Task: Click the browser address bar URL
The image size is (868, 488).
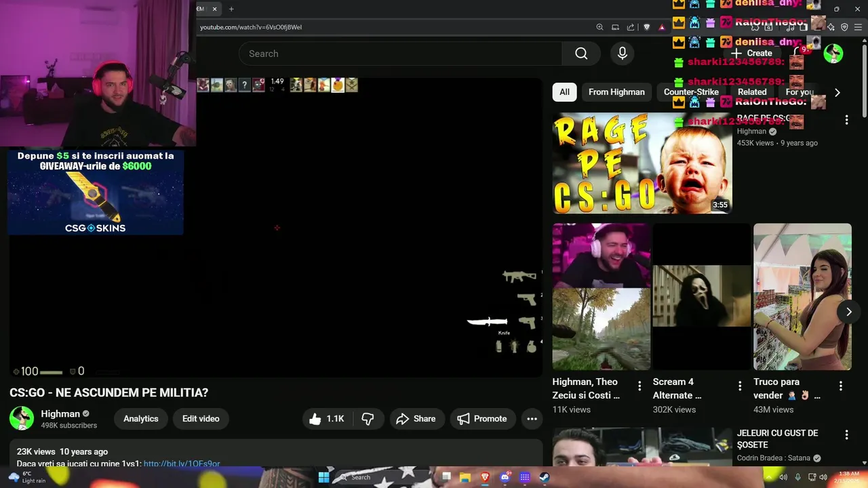Action: [251, 27]
